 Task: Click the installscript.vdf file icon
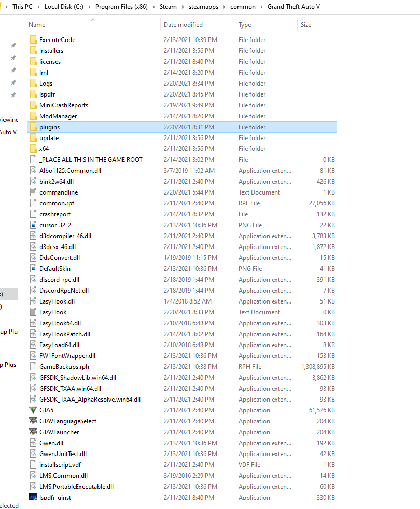tap(33, 465)
